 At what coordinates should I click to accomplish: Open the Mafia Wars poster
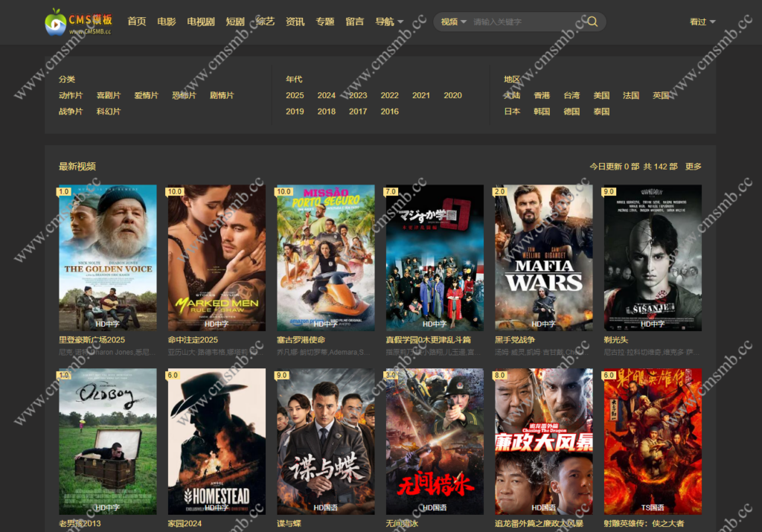point(544,258)
